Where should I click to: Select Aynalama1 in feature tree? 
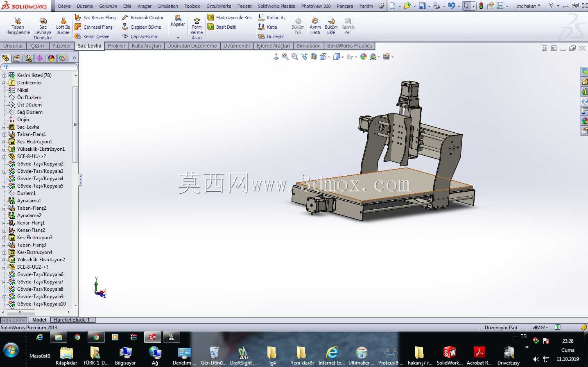point(29,201)
